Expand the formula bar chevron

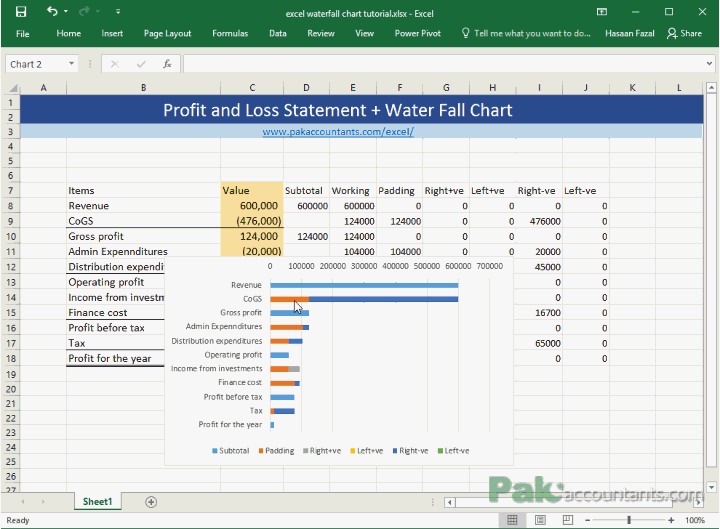click(709, 64)
